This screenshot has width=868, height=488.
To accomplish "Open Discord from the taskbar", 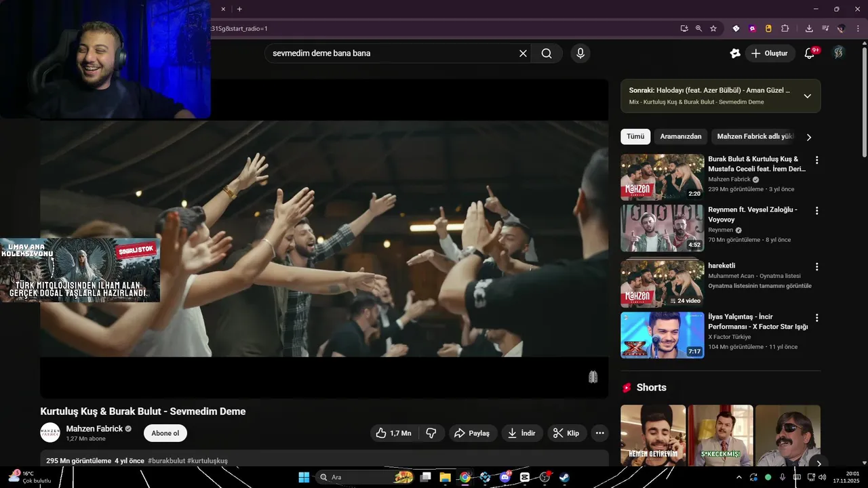I will coord(505,477).
